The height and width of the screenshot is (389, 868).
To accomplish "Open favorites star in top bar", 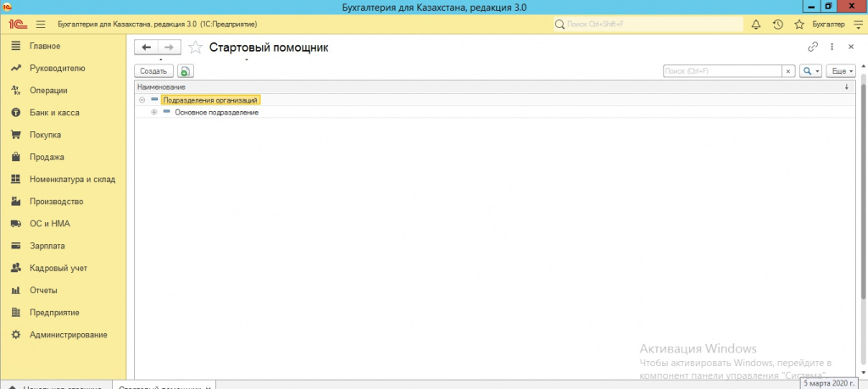I will pyautogui.click(x=798, y=25).
